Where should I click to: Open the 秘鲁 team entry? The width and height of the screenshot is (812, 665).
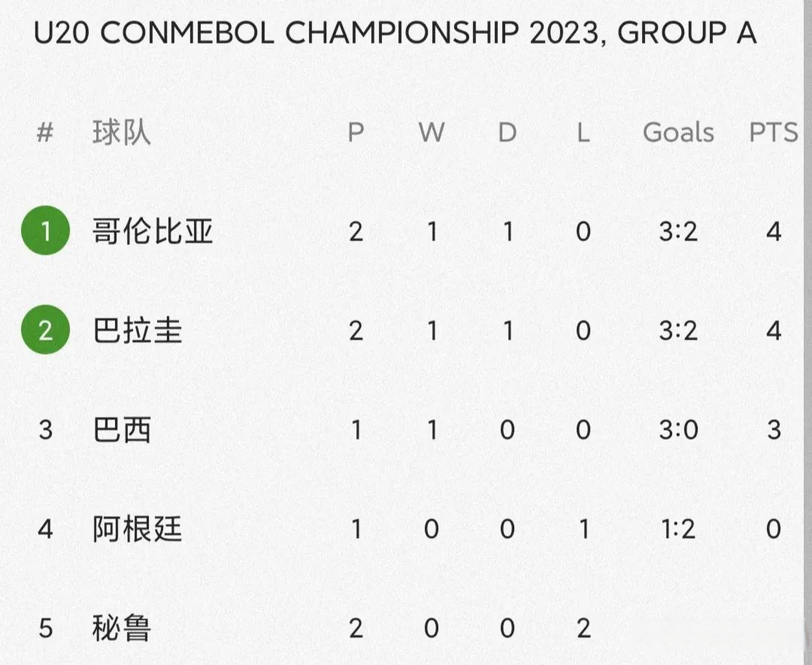[122, 628]
